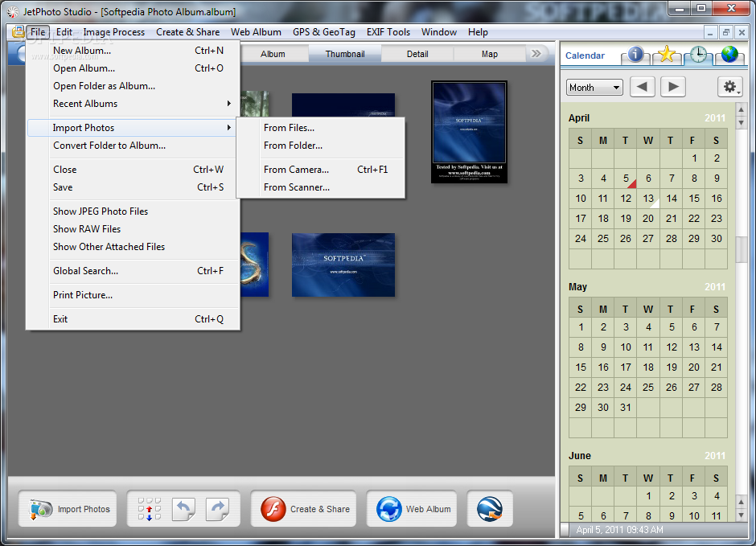Screen dimensions: 756x546
Task: Choose Open Album... menu entry
Action: (x=133, y=68)
